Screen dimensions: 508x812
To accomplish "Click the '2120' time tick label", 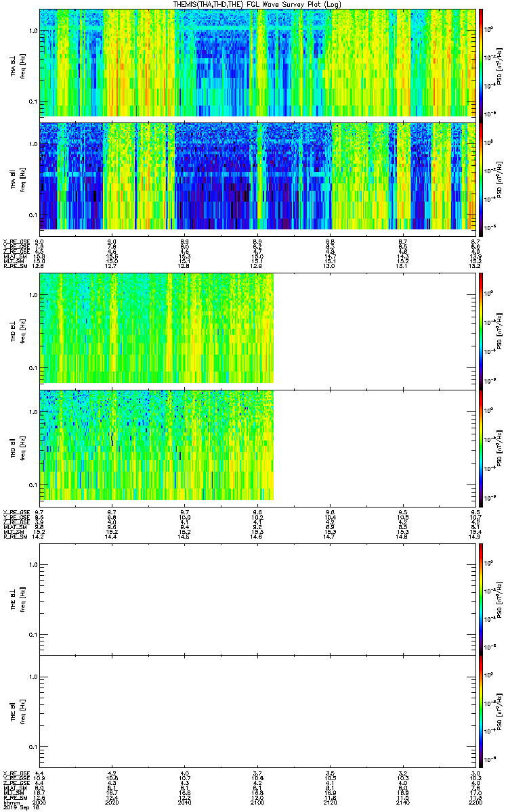I will 331,803.
